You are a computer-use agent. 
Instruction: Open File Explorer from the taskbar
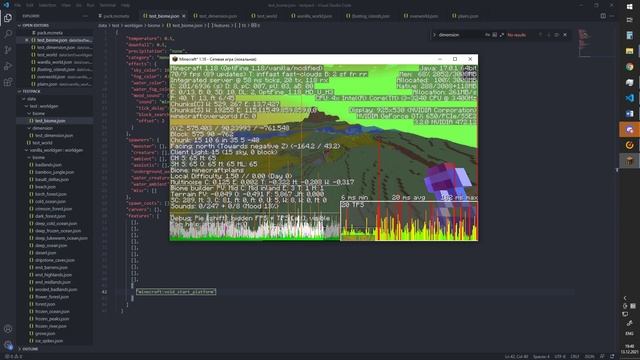629,51
